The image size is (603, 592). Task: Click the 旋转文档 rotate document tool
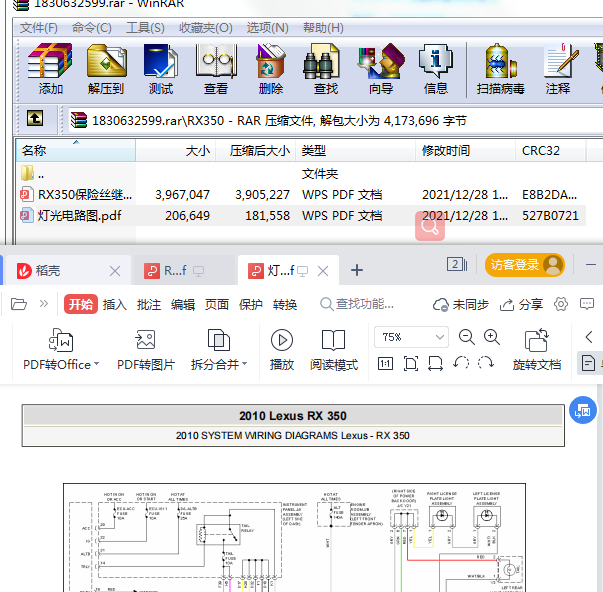[x=536, y=349]
